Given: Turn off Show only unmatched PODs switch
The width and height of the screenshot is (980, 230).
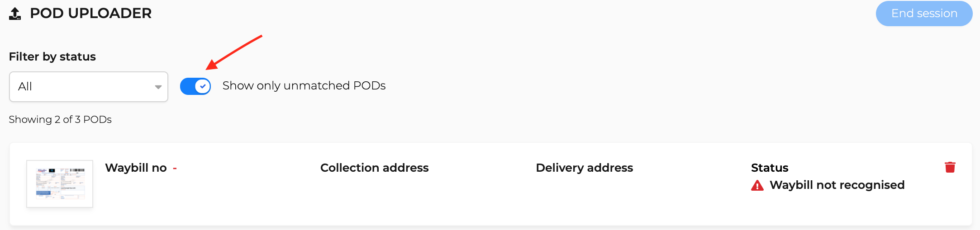Looking at the screenshot, I should (x=195, y=86).
